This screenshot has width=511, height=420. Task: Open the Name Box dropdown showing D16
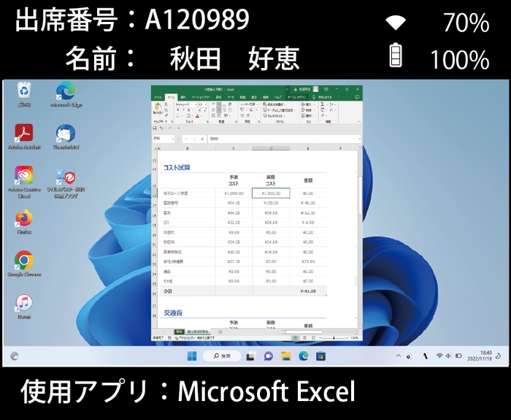coord(173,139)
